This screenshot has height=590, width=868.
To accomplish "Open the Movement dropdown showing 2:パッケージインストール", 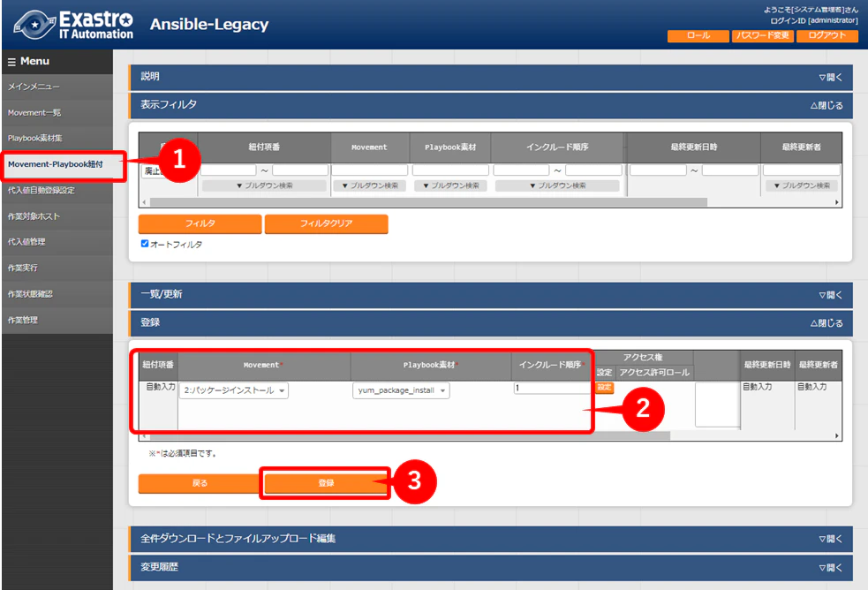I will coord(234,390).
